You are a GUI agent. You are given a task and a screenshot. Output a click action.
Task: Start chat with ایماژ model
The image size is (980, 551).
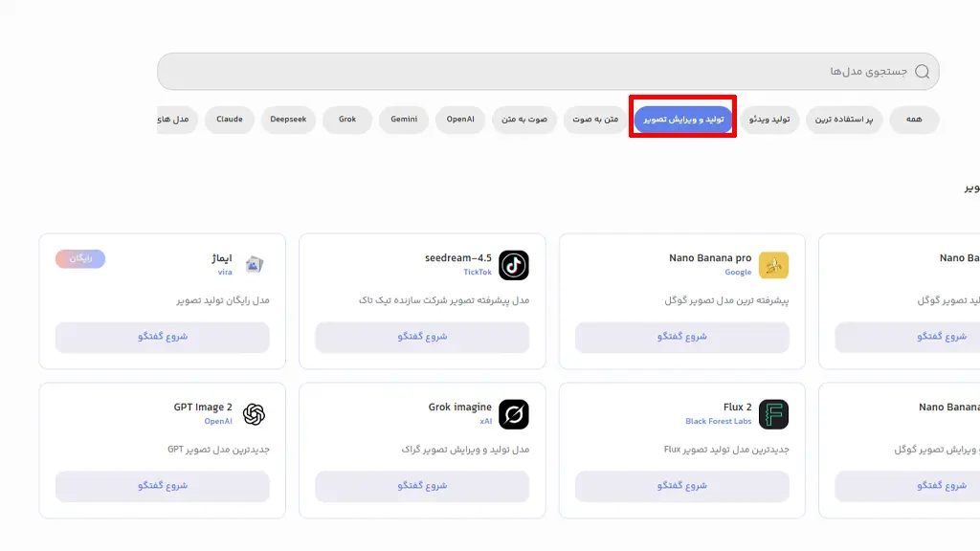[x=163, y=337]
